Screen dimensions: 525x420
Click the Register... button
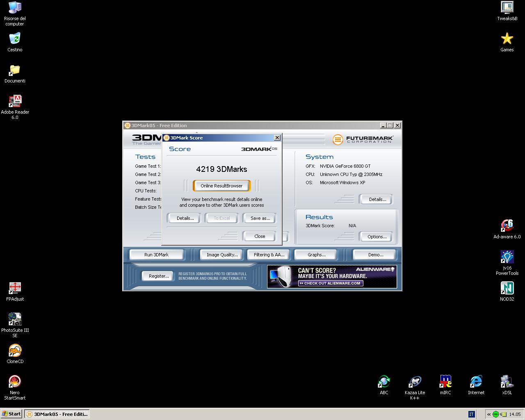coord(158,276)
